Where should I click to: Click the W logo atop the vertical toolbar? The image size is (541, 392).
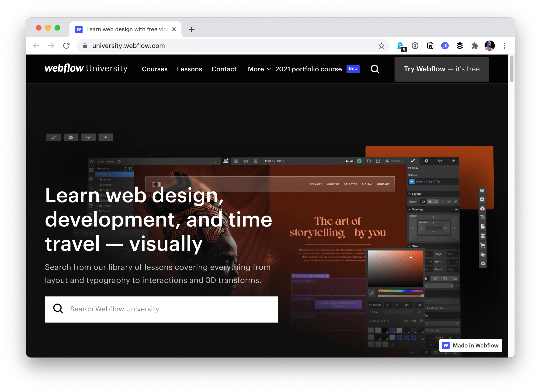(x=482, y=190)
